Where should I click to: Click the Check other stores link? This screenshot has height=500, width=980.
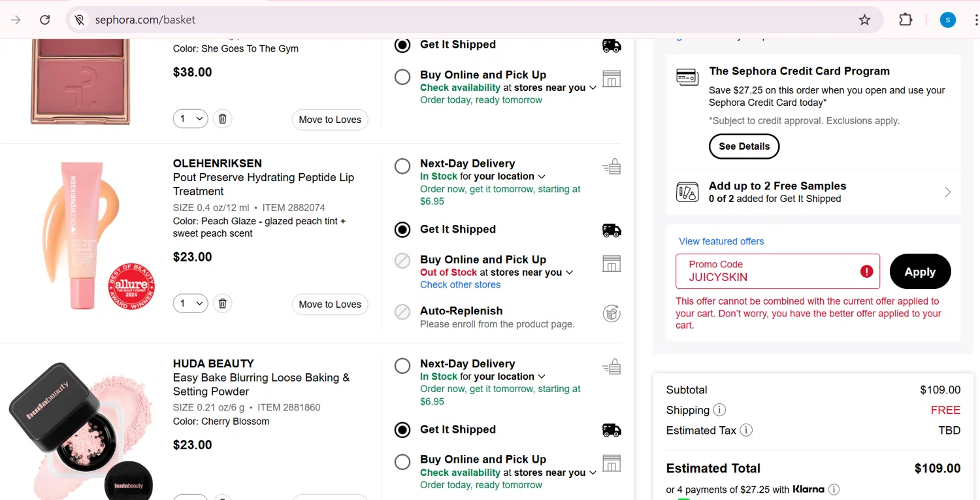(460, 285)
